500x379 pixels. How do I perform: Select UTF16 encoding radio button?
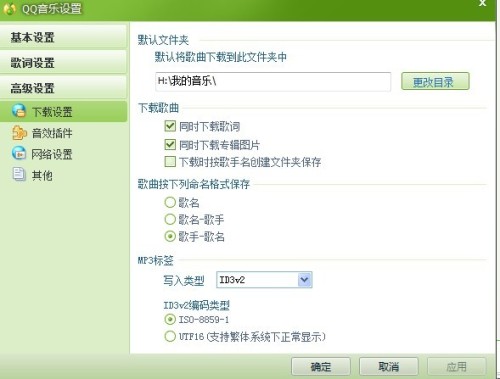[x=170, y=336]
